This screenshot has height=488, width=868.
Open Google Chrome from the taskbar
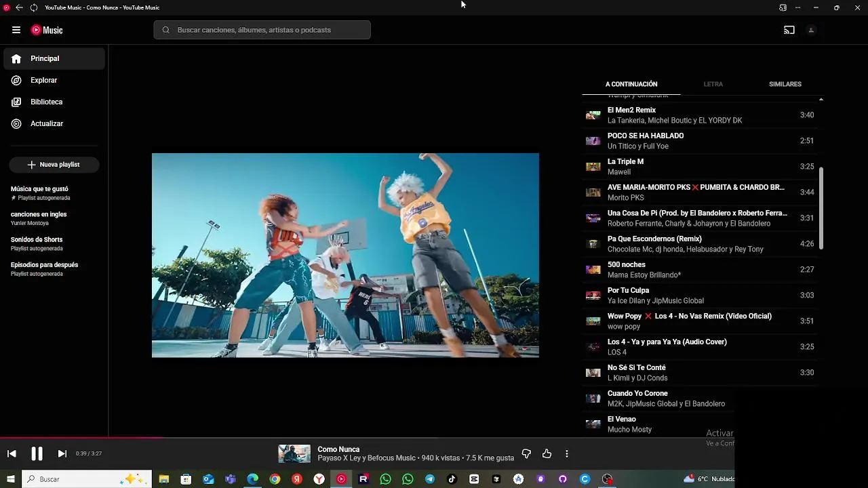click(275, 479)
